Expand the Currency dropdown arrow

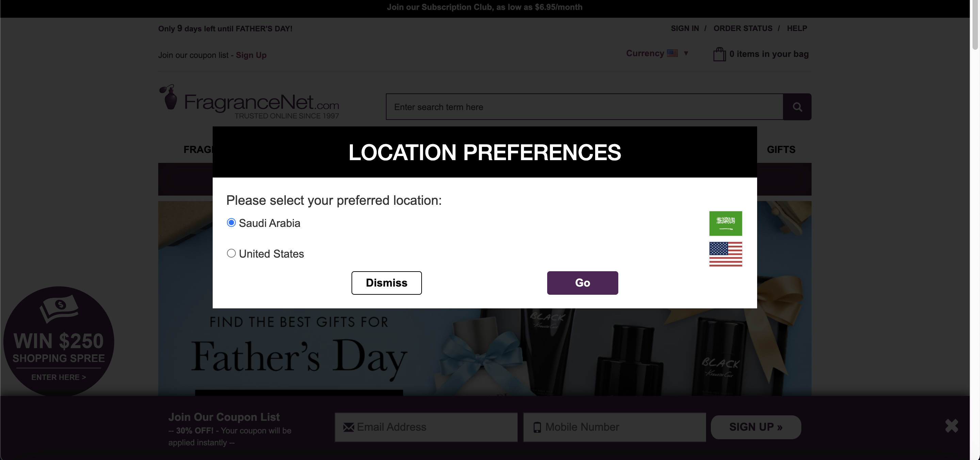[x=686, y=53]
